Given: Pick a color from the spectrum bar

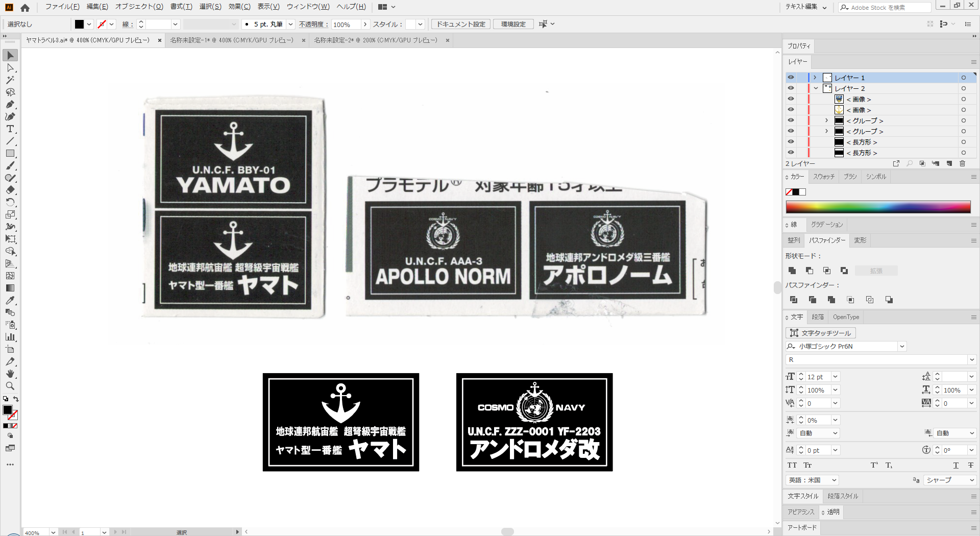Looking at the screenshot, I should 878,207.
